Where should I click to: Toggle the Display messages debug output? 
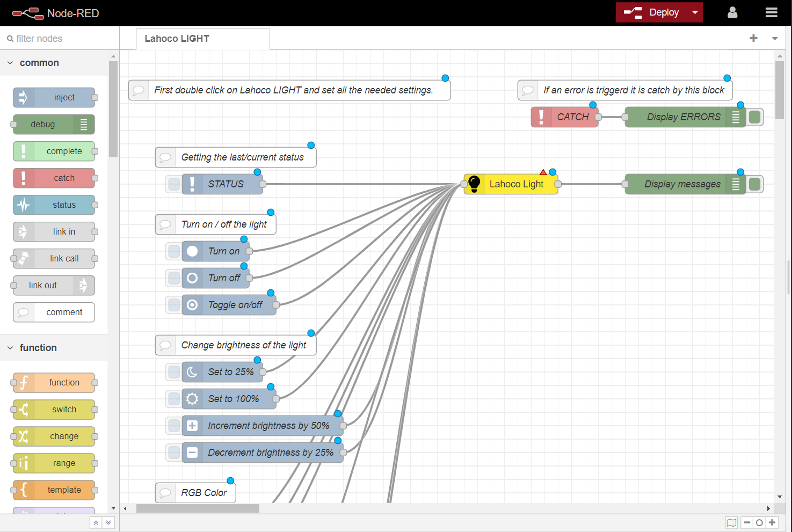(754, 184)
